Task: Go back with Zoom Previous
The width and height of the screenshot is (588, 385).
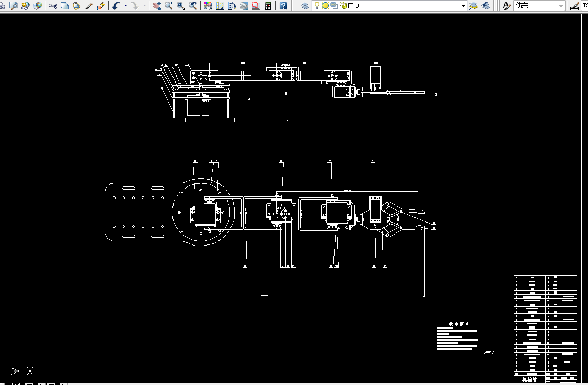Action: point(193,6)
